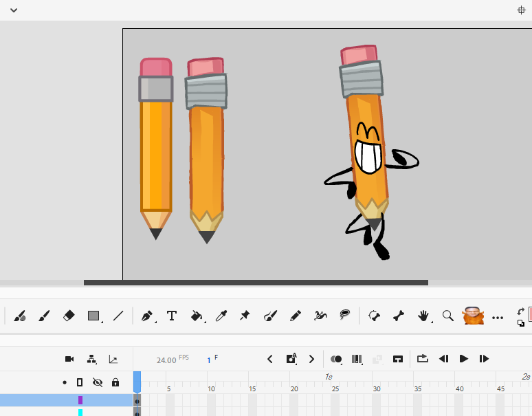Click the 24.00 FPS frame rate field
Viewport: 532px width, 416px height.
(166, 360)
